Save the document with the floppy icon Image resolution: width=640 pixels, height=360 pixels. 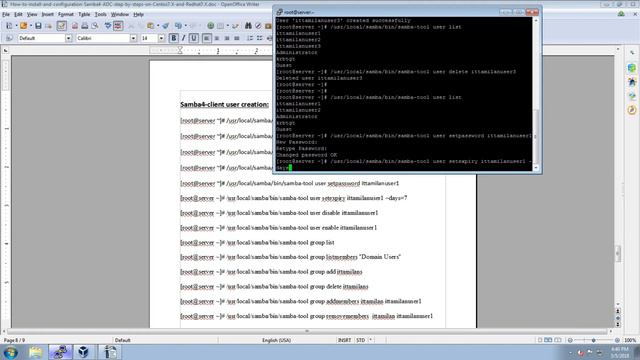(38, 26)
